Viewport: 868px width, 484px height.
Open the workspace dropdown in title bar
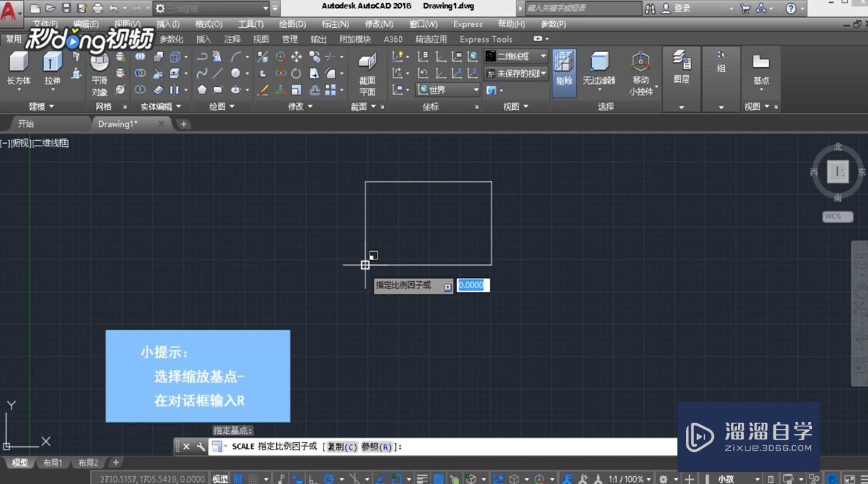(211, 8)
